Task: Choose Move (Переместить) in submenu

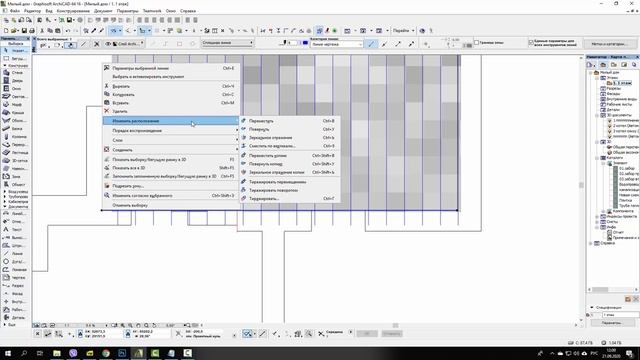Action: [289, 121]
